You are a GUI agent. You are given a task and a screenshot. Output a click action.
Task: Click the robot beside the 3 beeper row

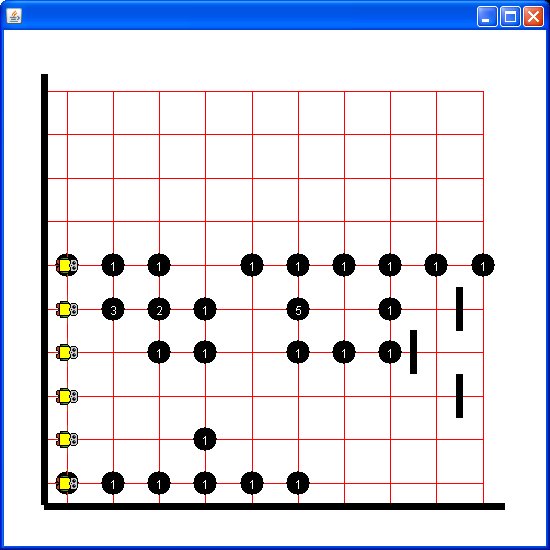coord(67,309)
